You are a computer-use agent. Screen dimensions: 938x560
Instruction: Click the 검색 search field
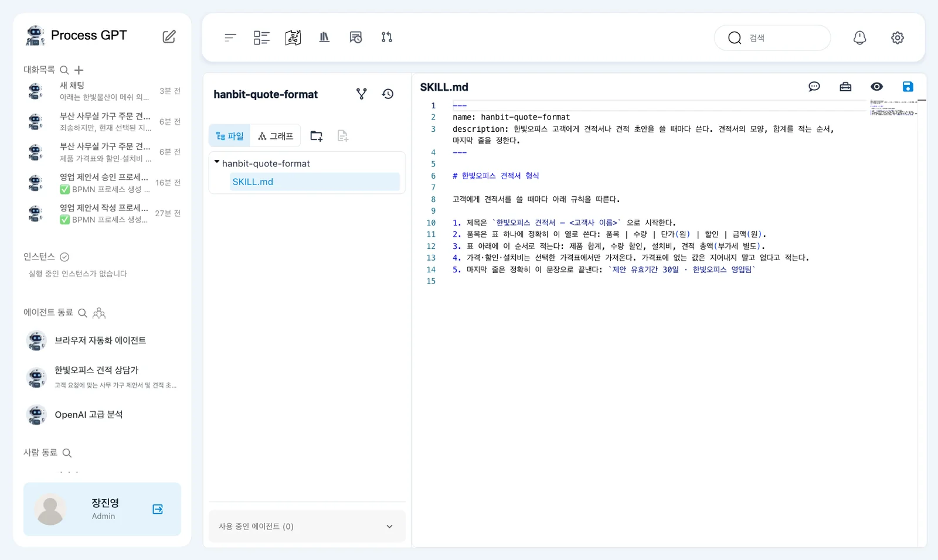pyautogui.click(x=772, y=37)
